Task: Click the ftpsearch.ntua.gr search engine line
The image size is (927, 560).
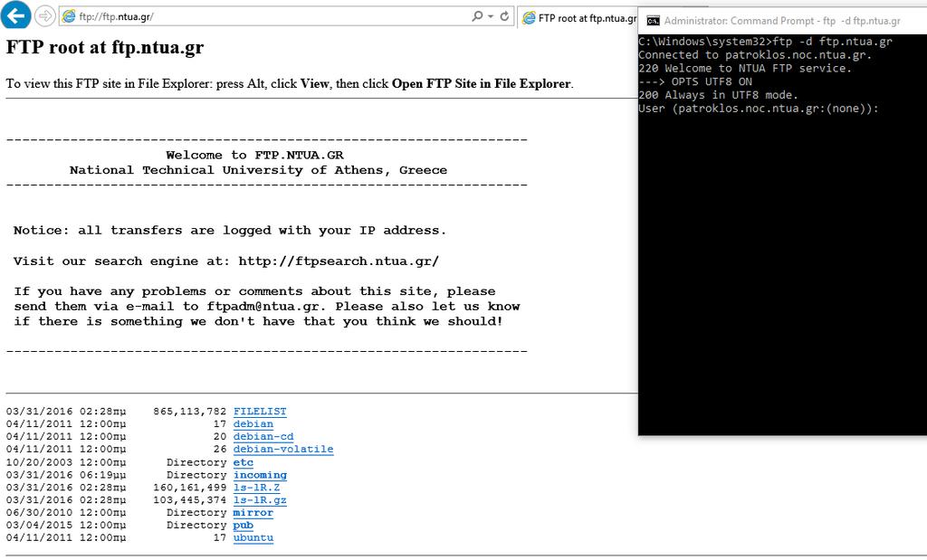Action: pyautogui.click(x=226, y=261)
